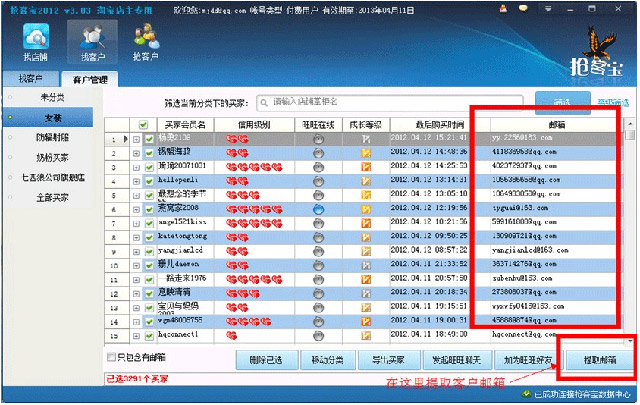The height and width of the screenshot is (405, 640).
Task: Open the 抢客户 grab customers icon
Action: pos(146,42)
